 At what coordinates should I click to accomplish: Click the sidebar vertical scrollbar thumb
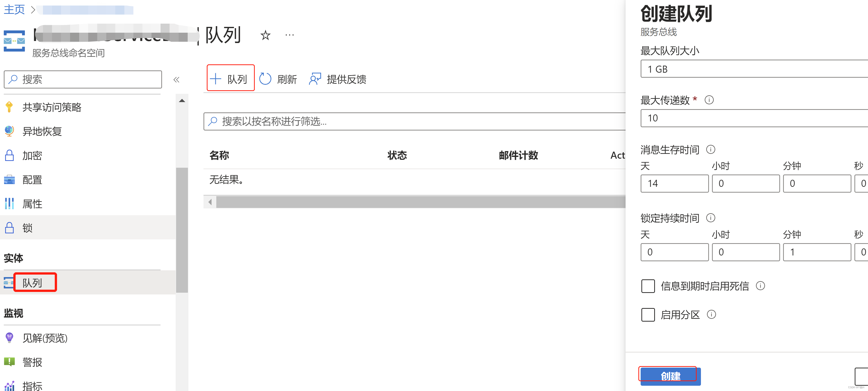[182, 230]
